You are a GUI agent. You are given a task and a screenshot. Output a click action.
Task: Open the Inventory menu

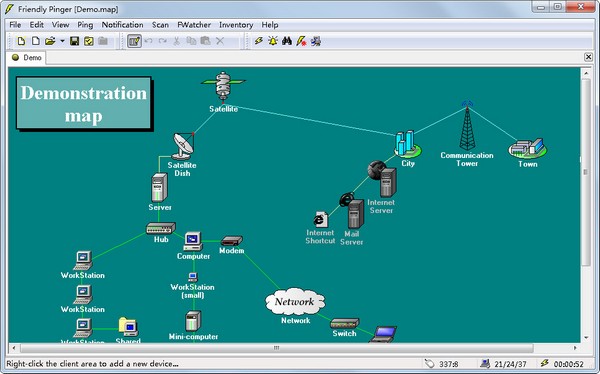coord(236,25)
